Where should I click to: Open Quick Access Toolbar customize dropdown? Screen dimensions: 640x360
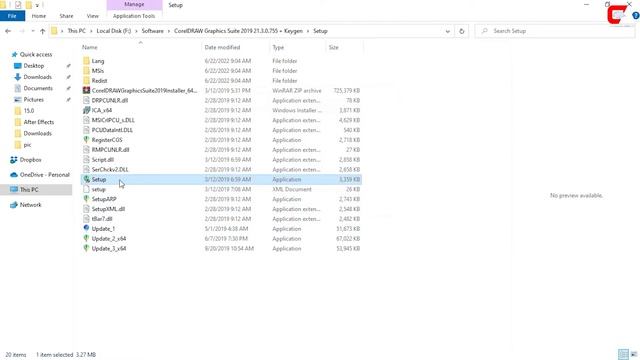click(37, 5)
